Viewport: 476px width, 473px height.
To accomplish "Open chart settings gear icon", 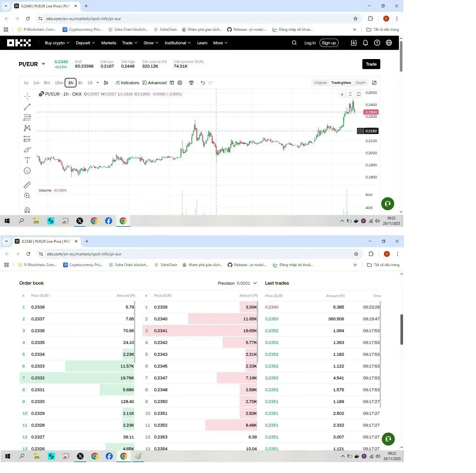I will (180, 83).
